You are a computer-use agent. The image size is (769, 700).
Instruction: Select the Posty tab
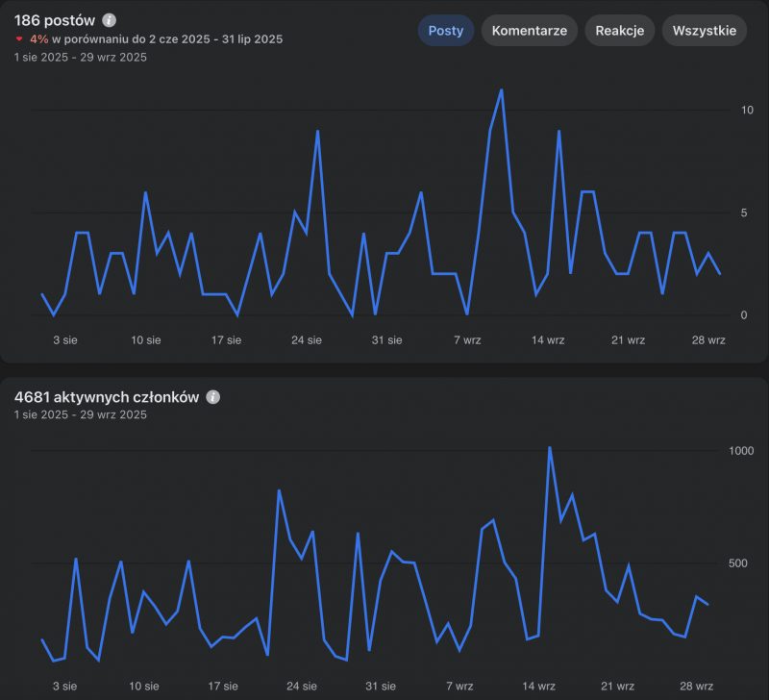(x=445, y=30)
